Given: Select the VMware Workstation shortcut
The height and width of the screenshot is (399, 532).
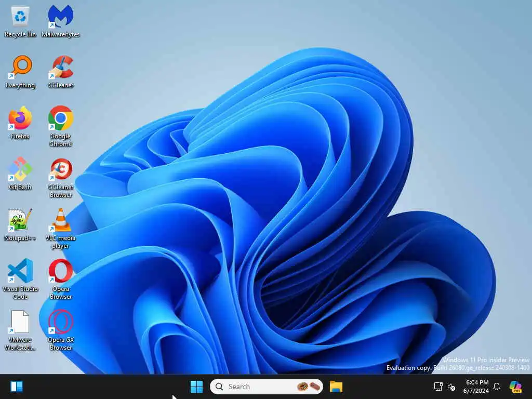Looking at the screenshot, I should [20, 330].
